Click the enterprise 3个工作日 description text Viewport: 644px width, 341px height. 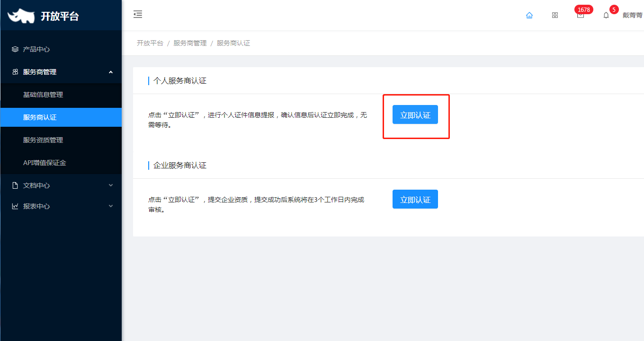tap(256, 204)
